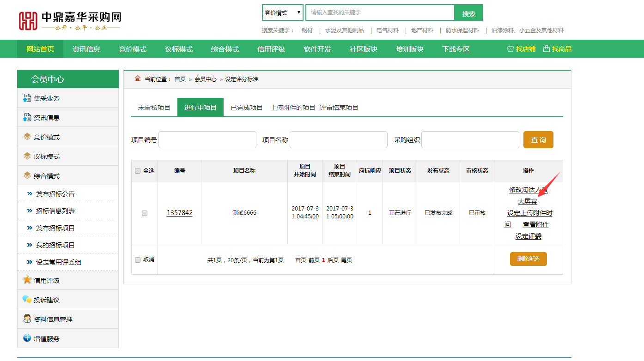Go to 网站首页 in the navigation bar
Screen dimensions: 644x361
click(40, 49)
